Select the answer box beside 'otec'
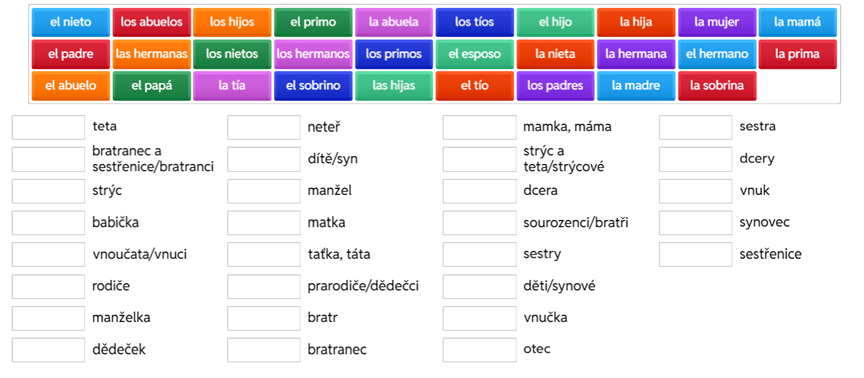 pyautogui.click(x=479, y=350)
